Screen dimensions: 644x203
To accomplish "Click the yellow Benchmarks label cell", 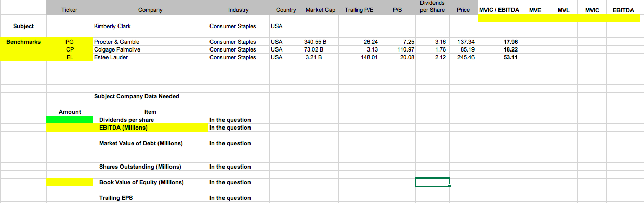I will [x=23, y=42].
